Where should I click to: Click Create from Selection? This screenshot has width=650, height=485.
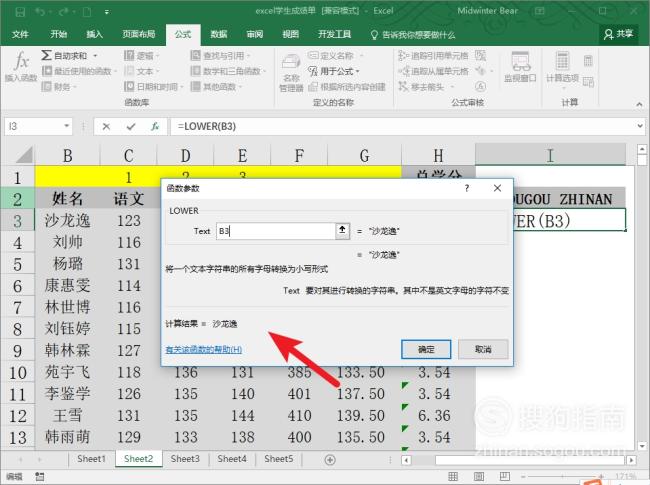coord(347,87)
